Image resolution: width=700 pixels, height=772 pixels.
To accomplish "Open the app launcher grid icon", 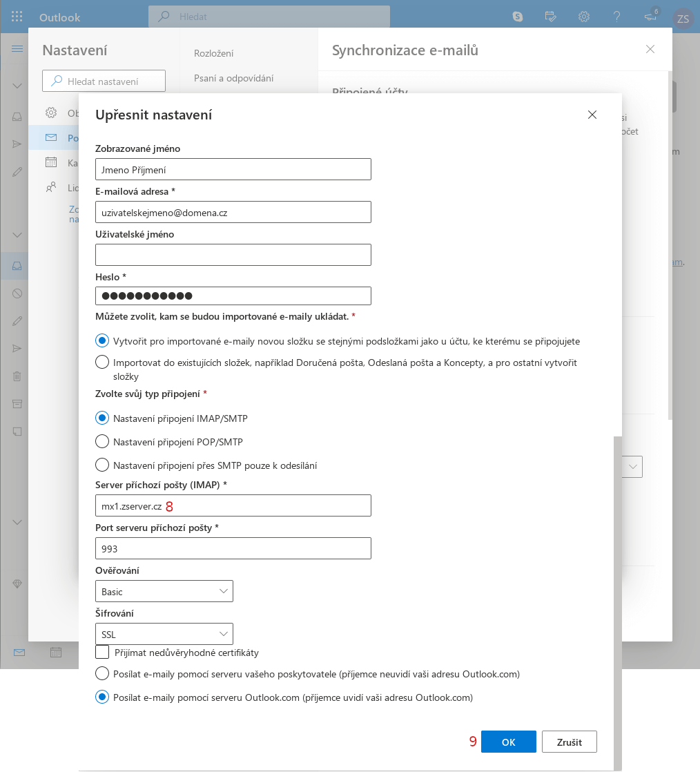I will pos(17,17).
